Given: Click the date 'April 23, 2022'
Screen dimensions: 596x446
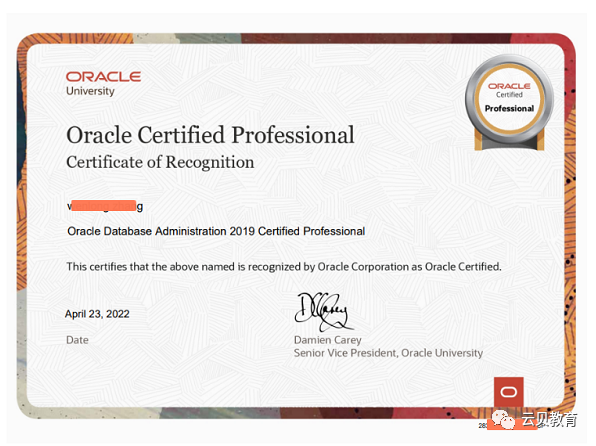Looking at the screenshot, I should point(97,314).
